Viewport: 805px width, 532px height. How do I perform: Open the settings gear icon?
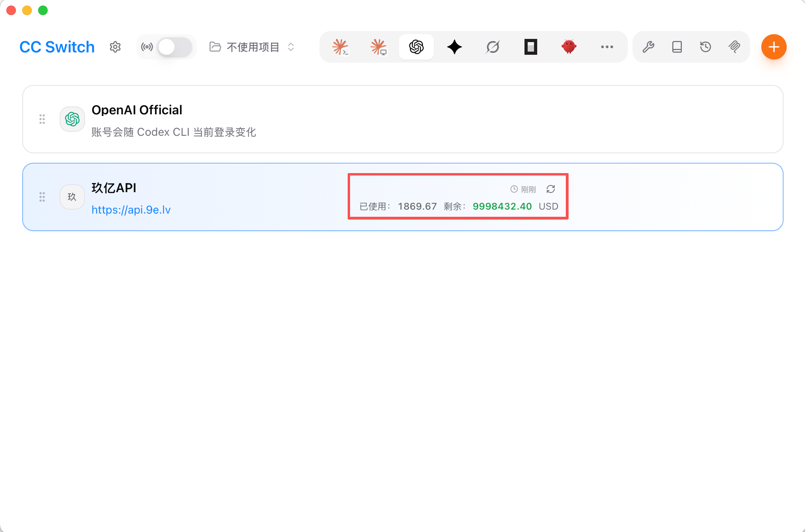point(115,47)
